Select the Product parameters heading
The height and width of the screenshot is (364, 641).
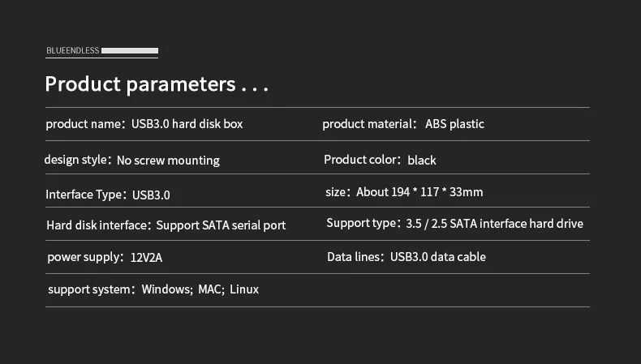pos(157,84)
